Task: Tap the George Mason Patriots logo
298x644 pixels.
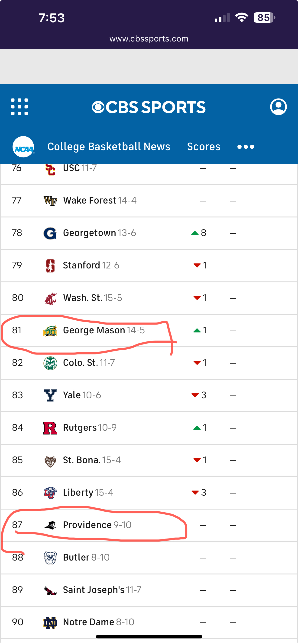Action: (x=50, y=331)
